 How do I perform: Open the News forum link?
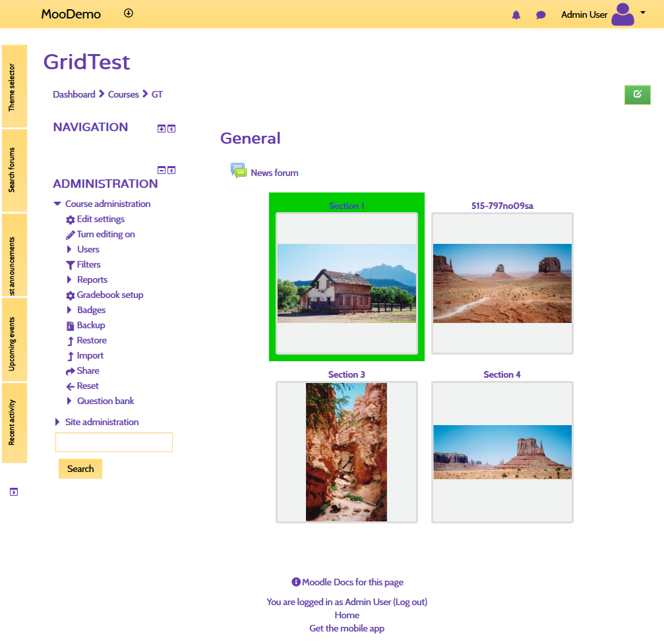(274, 173)
